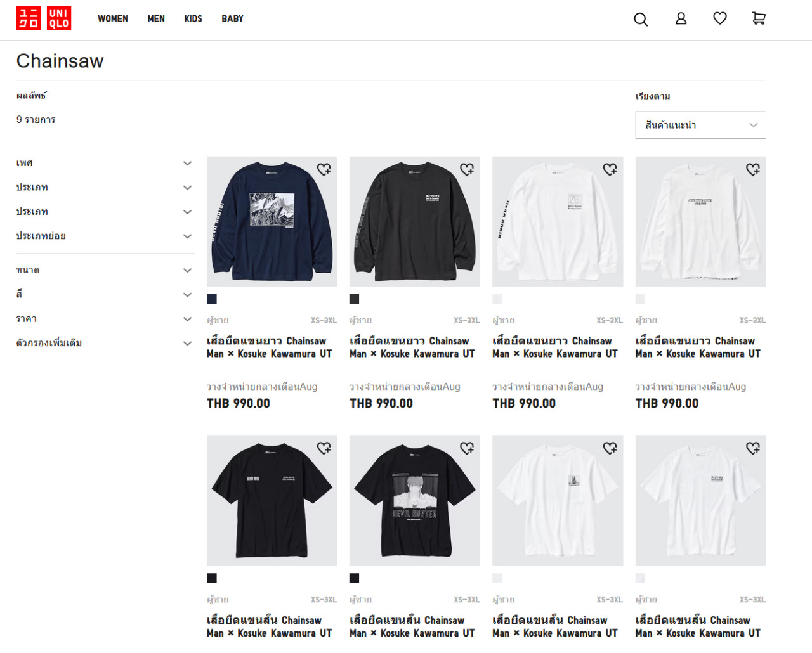Viewport: 812px width, 653px height.
Task: Open title link of white chest-text เสื้อยืดแขนสั้น tee
Action: [698, 626]
